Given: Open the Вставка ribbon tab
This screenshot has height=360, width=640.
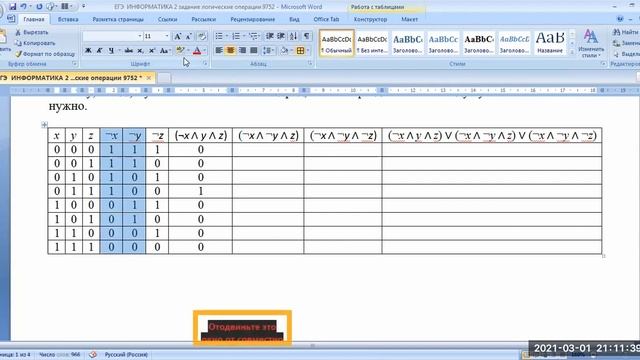Looking at the screenshot, I should coord(68,19).
